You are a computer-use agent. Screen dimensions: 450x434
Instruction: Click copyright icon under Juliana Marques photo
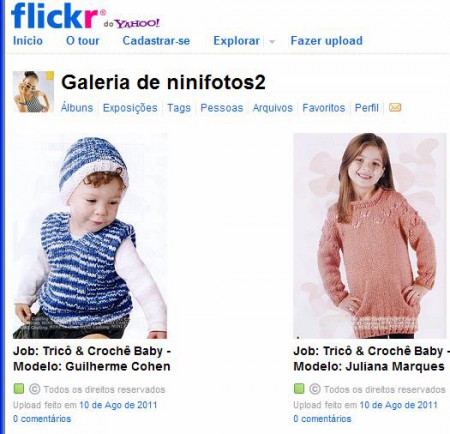coord(315,389)
